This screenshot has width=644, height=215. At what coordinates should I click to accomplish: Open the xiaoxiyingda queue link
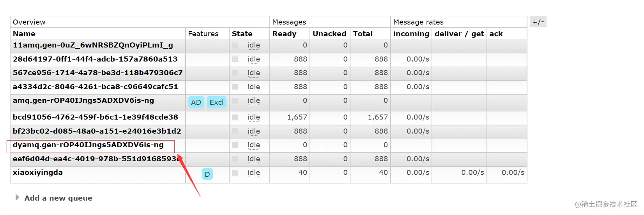click(38, 173)
